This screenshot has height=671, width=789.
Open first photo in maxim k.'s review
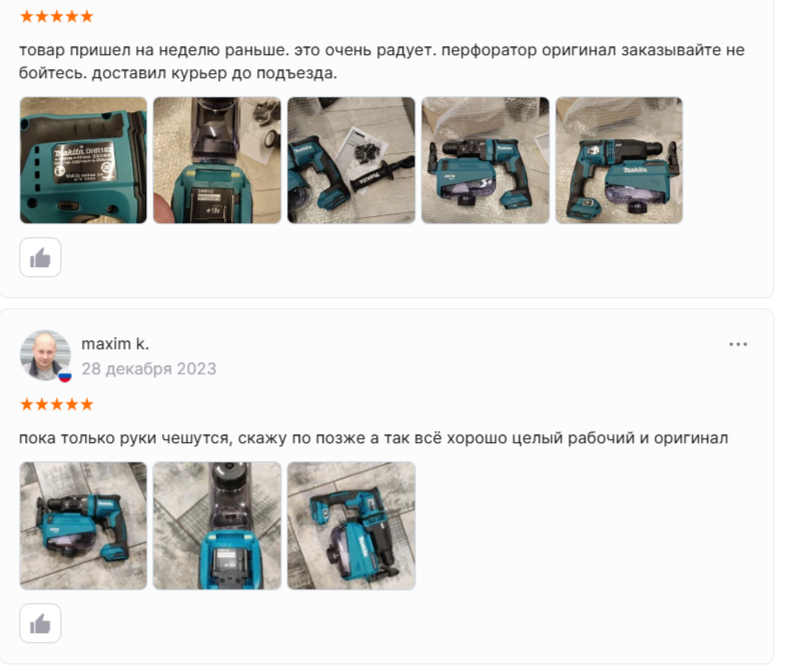84,526
